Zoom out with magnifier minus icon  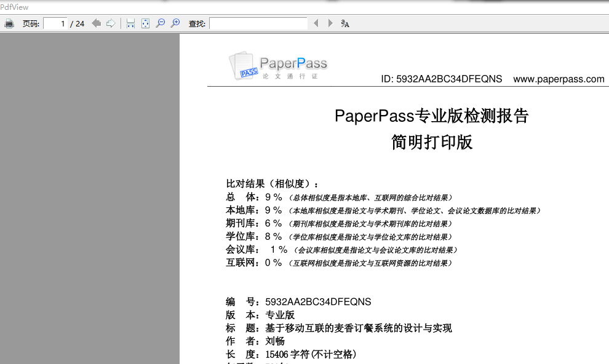[160, 23]
